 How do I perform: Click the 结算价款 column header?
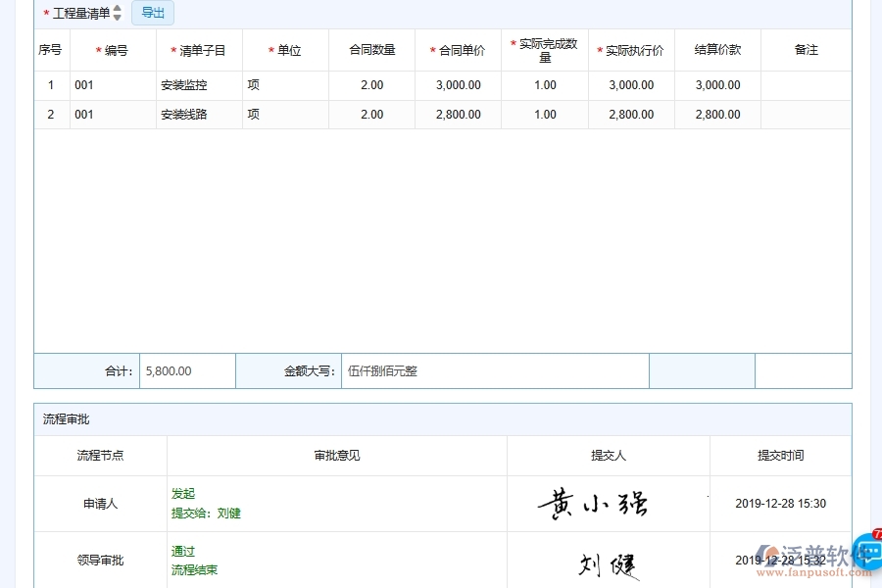(718, 49)
